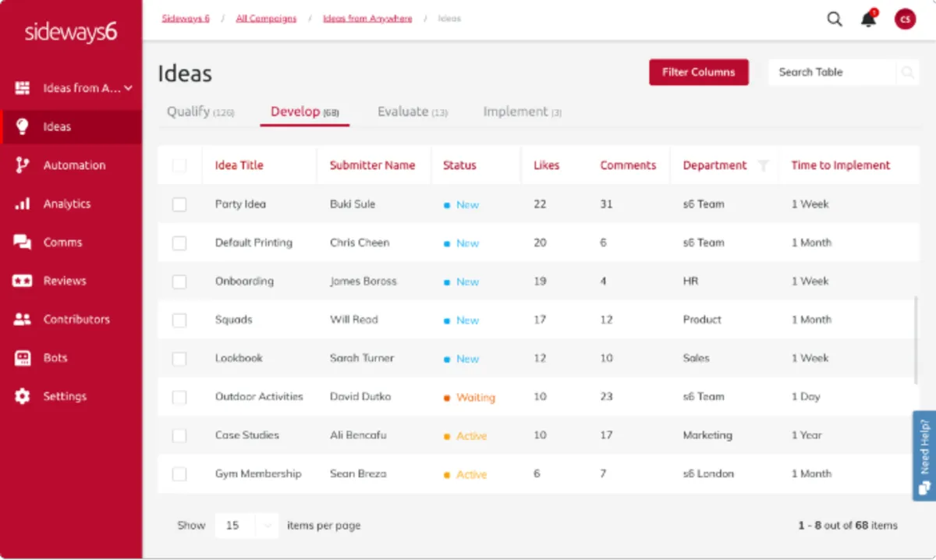Click the Party Idea title cell
The image size is (936, 560).
(240, 204)
